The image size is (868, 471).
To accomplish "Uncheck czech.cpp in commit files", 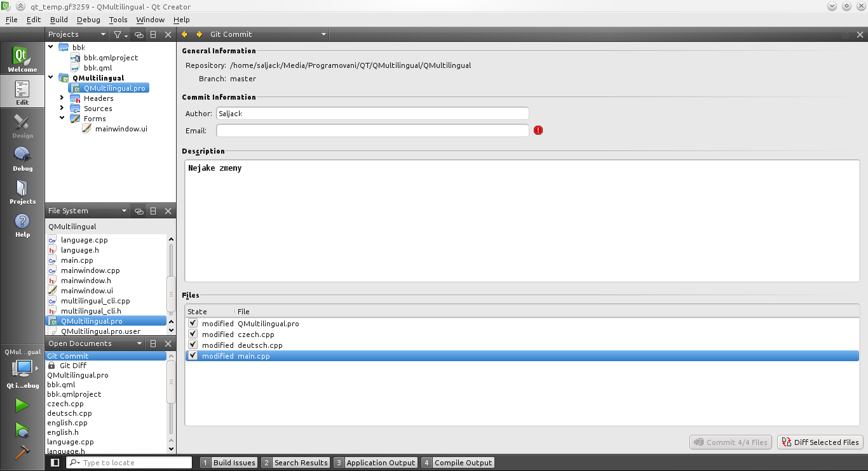I will tap(193, 334).
